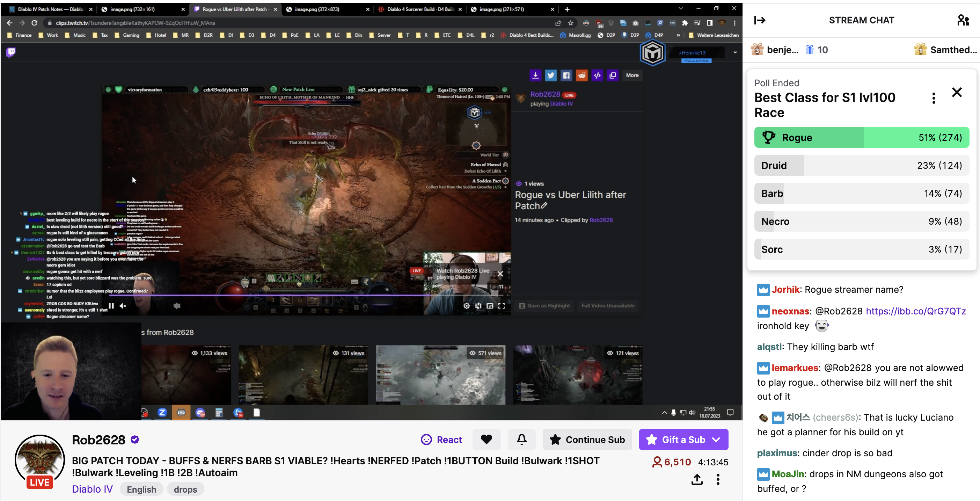The image size is (980, 501).
Task: Click the embed code icon
Action: pyautogui.click(x=597, y=75)
